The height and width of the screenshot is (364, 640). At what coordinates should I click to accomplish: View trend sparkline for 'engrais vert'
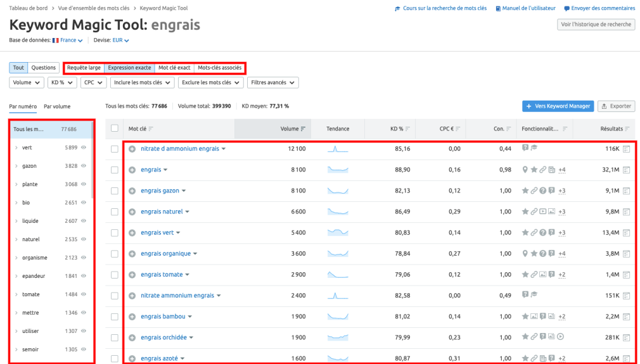click(x=338, y=233)
